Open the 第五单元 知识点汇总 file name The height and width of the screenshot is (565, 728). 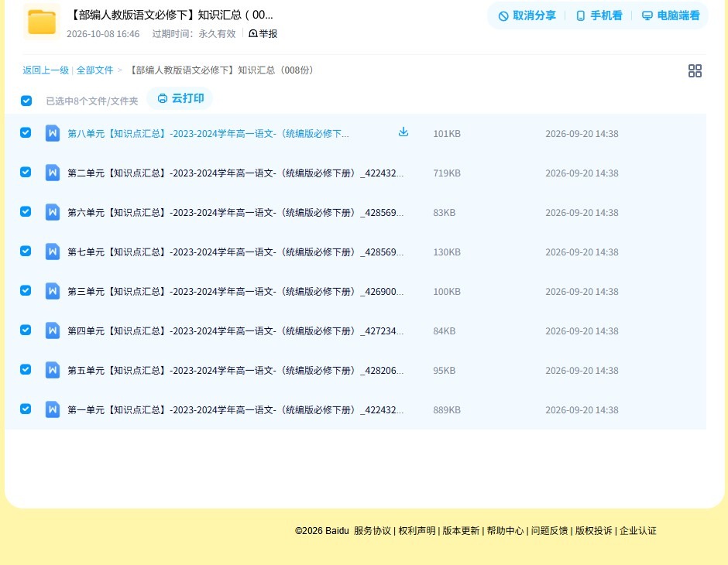pos(235,370)
